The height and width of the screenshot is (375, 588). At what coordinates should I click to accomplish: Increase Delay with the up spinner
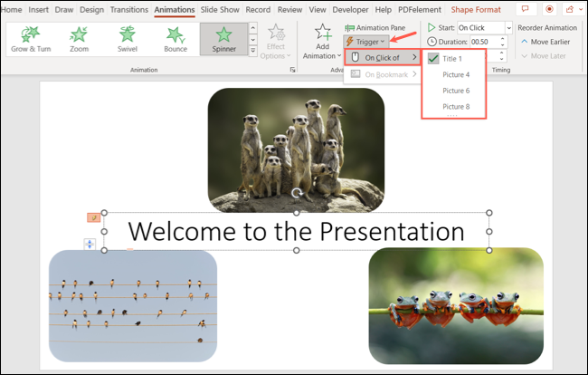(502, 53)
